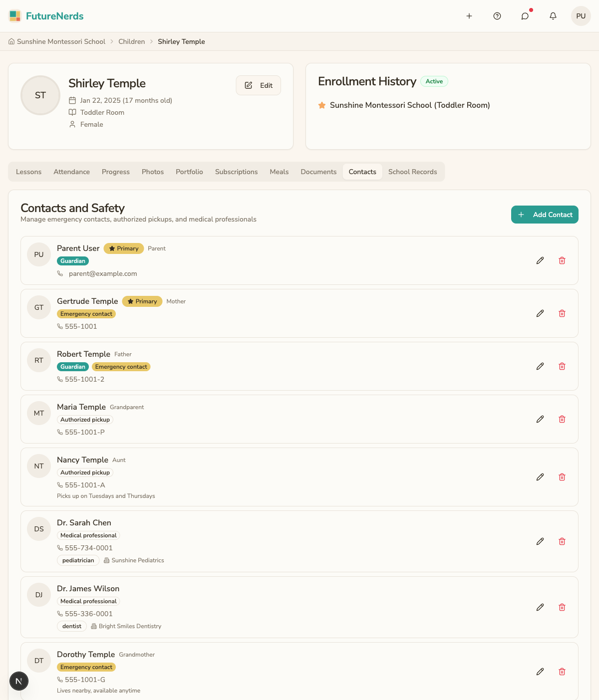Click phone number 555-1001-G
The width and height of the screenshot is (599, 700).
pyautogui.click(x=85, y=680)
